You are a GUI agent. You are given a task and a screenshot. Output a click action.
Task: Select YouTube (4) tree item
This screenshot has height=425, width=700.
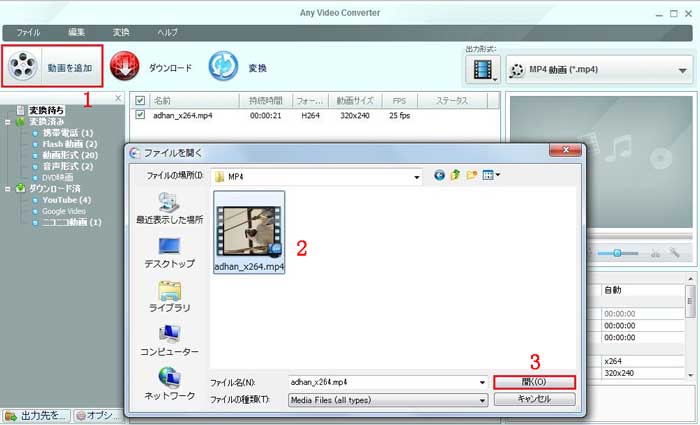[x=67, y=200]
